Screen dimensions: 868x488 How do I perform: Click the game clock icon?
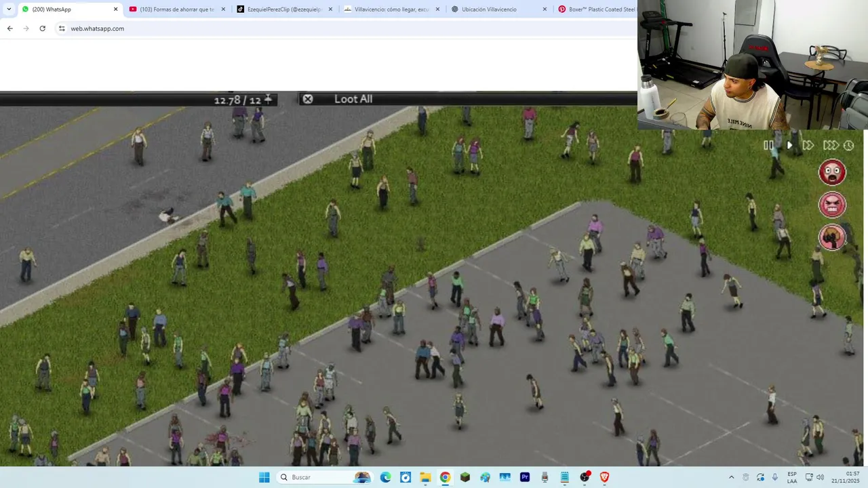click(848, 145)
